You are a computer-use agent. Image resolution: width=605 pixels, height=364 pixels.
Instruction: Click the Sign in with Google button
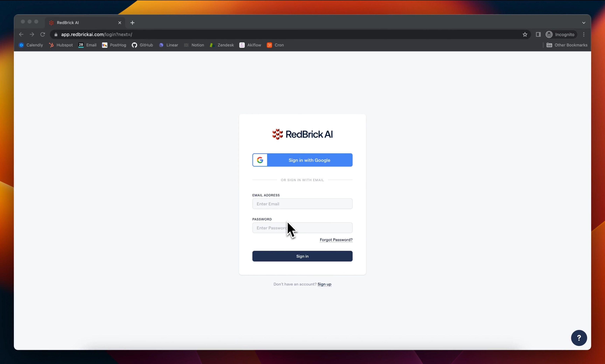(302, 160)
